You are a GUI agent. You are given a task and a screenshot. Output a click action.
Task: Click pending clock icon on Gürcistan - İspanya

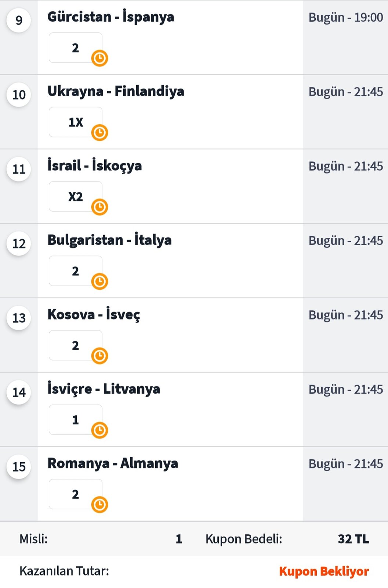[x=99, y=58]
